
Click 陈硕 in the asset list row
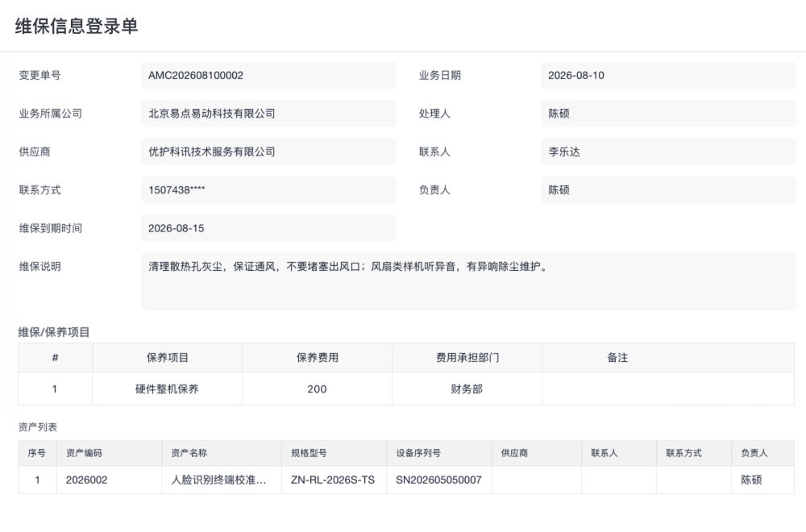751,480
